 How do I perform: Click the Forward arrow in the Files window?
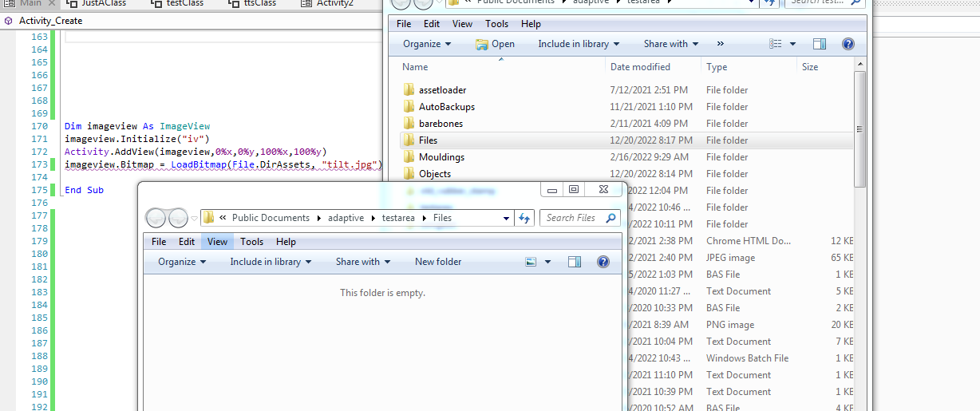(178, 217)
